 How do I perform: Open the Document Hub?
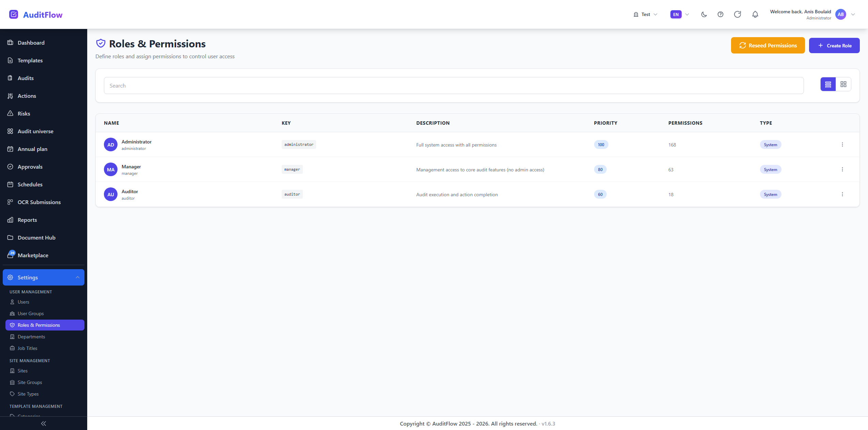44,237
